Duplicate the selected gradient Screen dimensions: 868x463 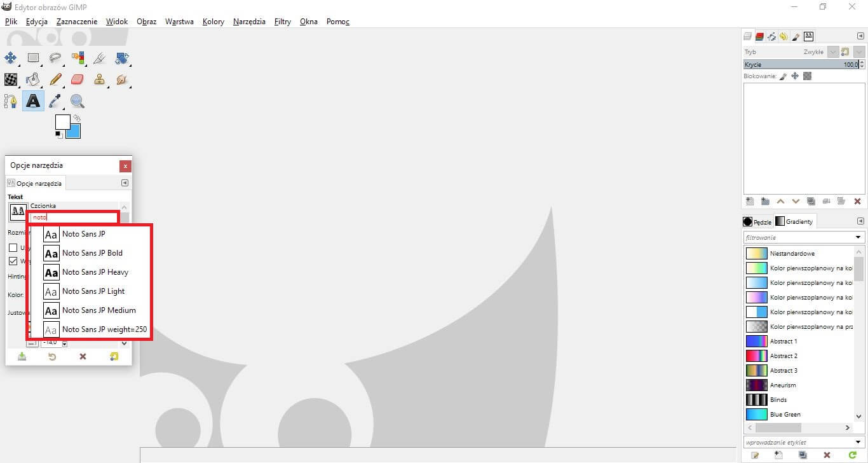coord(803,455)
